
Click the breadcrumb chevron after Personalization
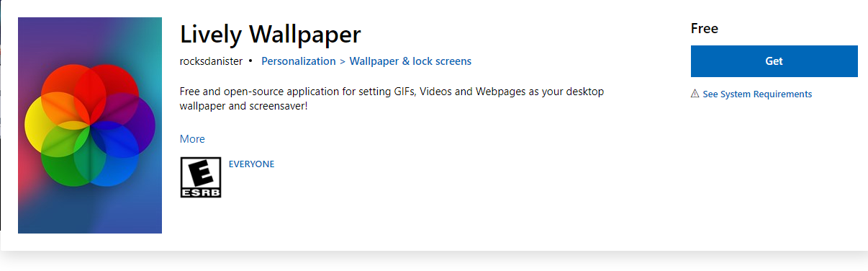click(x=343, y=61)
